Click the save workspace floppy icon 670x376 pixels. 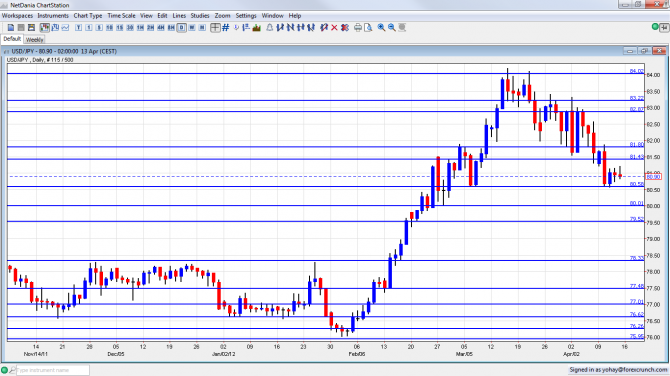(31, 28)
